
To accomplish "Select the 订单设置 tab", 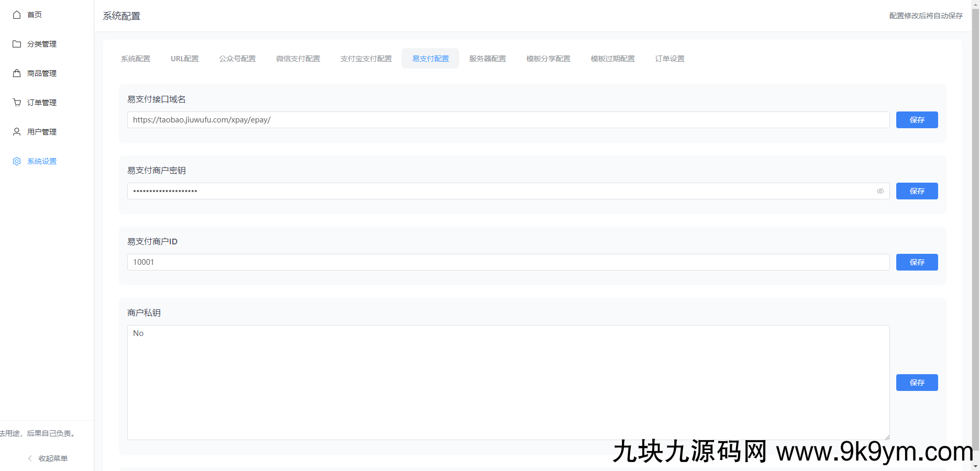I will click(x=670, y=59).
